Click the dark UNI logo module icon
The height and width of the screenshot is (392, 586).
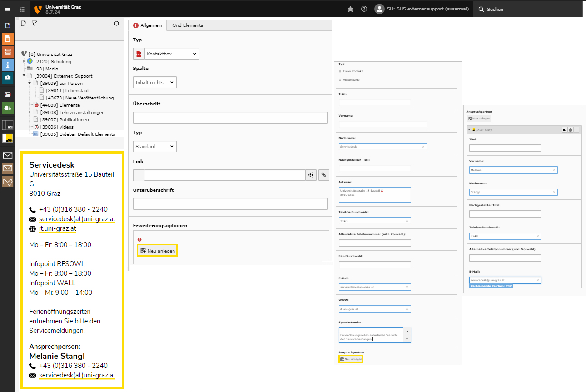click(x=8, y=125)
